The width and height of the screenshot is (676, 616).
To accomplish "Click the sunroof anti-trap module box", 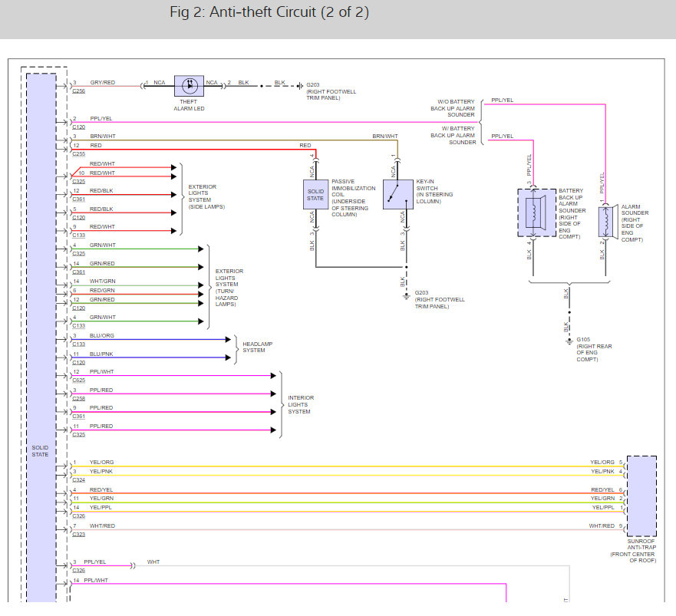I will click(x=641, y=497).
